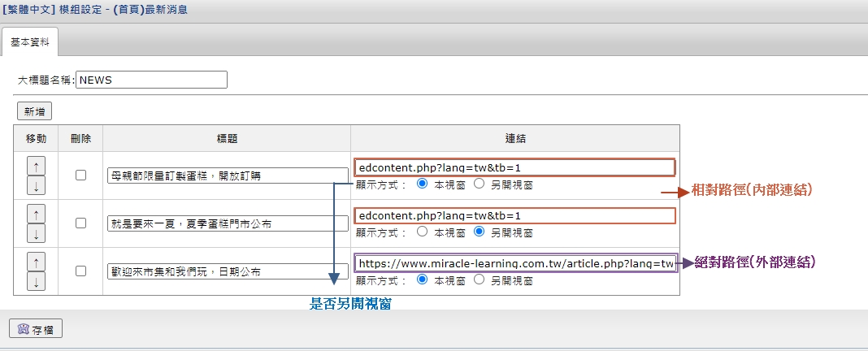
Task: Tick delete checkbox for second news row
Action: [80, 223]
